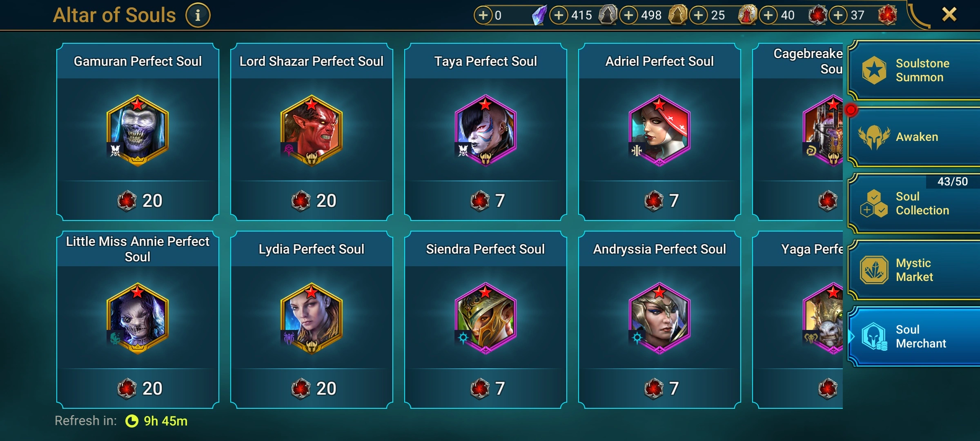Close the Altar of Souls screen

949,15
